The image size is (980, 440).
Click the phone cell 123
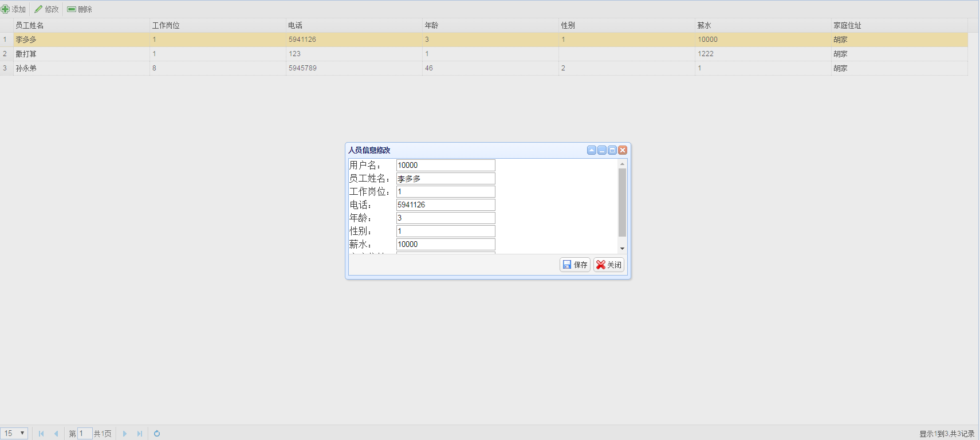coord(354,54)
